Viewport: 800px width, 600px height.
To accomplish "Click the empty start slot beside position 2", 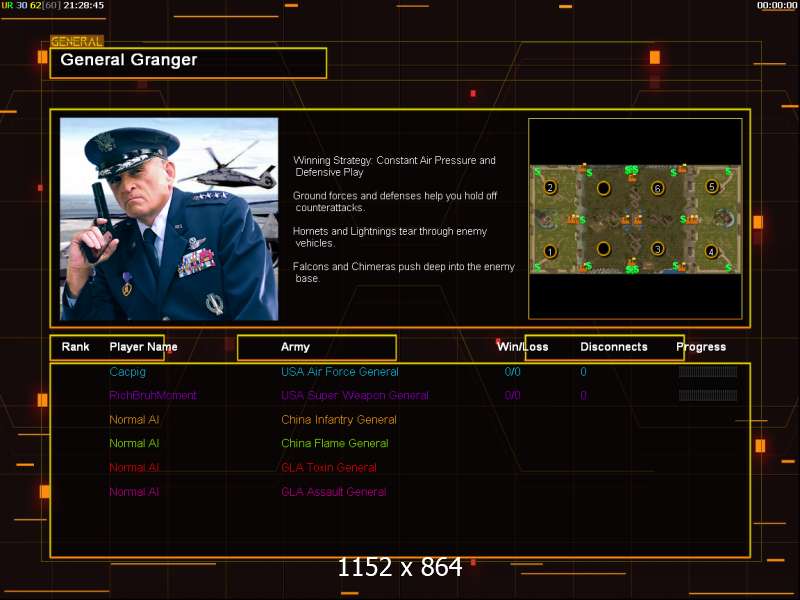I will pyautogui.click(x=603, y=187).
